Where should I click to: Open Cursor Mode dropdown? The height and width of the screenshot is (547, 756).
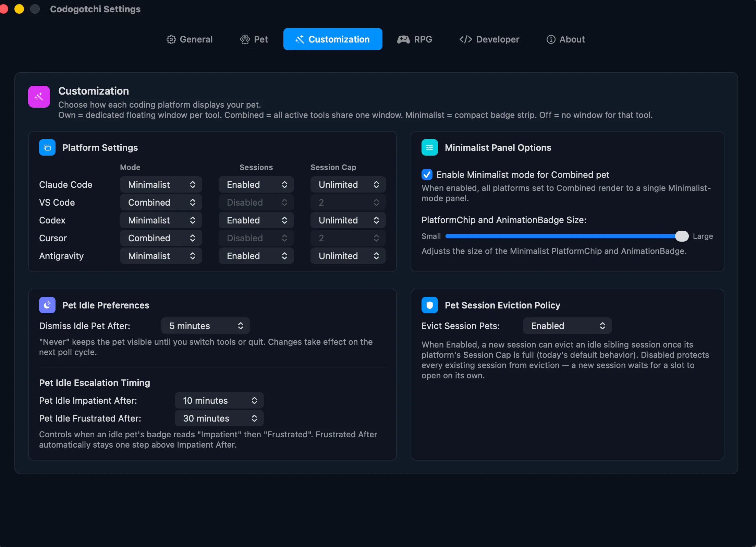[161, 238]
